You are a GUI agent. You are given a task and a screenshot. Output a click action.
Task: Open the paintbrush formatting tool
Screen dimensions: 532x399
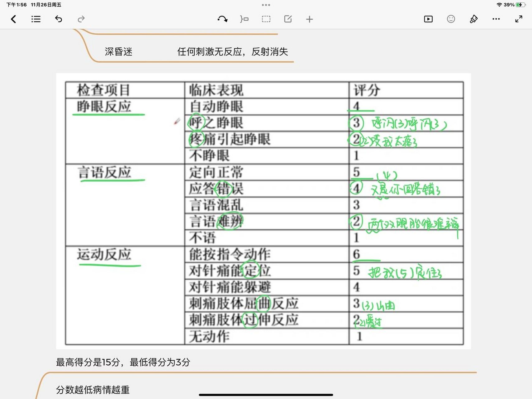coord(473,19)
